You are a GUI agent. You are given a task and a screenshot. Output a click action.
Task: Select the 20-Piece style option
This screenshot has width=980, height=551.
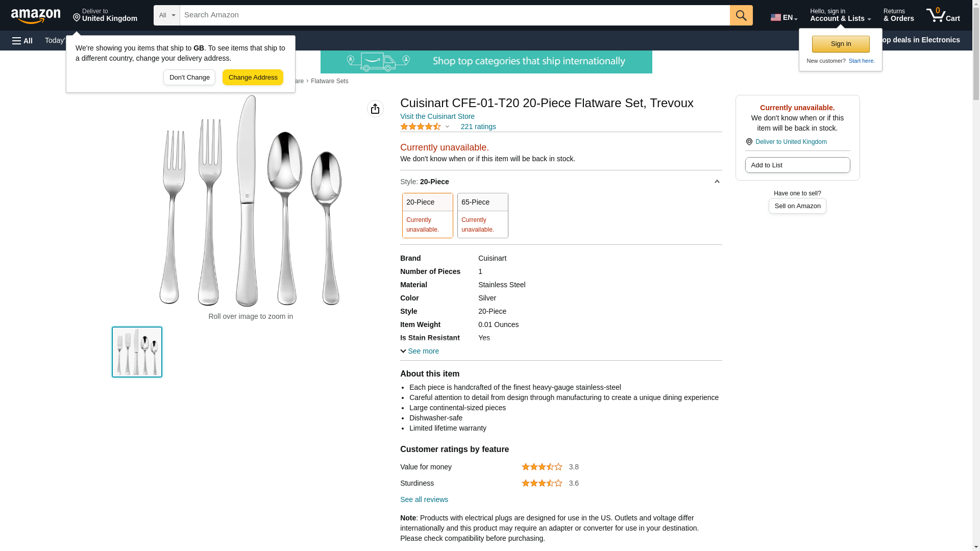(x=427, y=215)
